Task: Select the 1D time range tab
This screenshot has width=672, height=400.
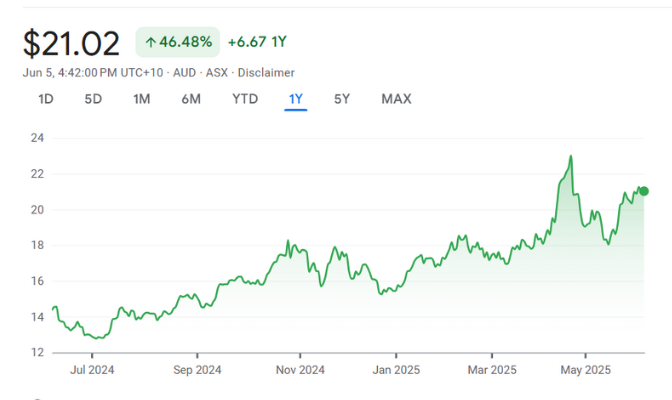Action: pyautogui.click(x=46, y=99)
